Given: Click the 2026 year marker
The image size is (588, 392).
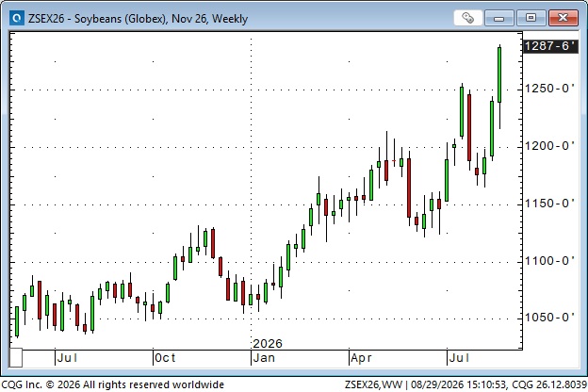Looking at the screenshot, I should 268,344.
